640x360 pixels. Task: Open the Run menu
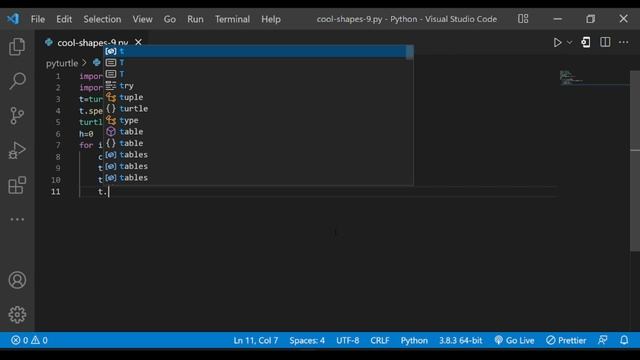(x=195, y=19)
